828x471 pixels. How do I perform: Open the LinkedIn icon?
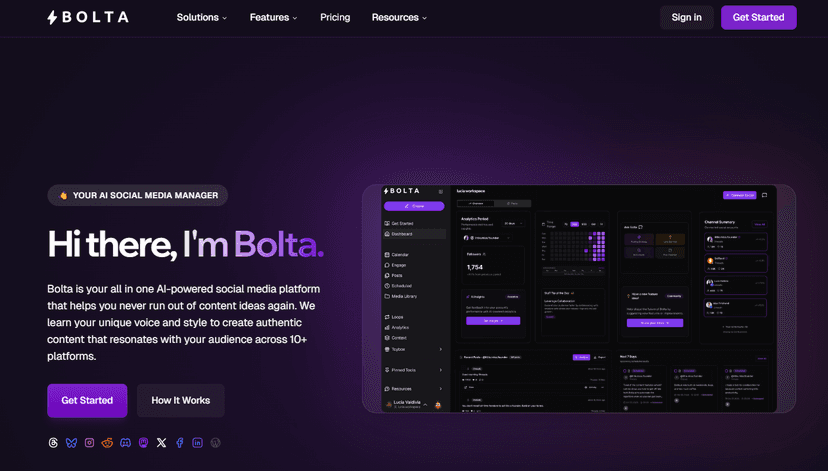tap(197, 443)
